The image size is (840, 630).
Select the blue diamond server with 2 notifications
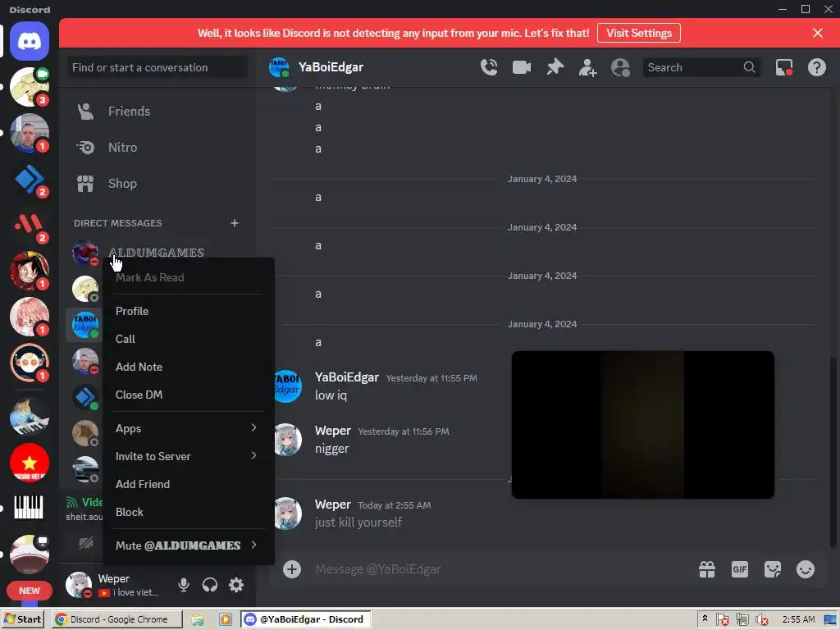30,179
